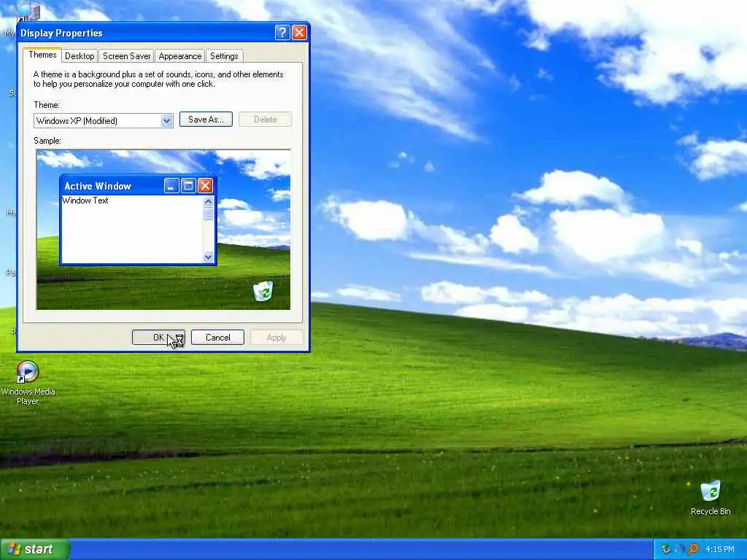
Task: Confirm with the OK button
Action: click(x=158, y=338)
